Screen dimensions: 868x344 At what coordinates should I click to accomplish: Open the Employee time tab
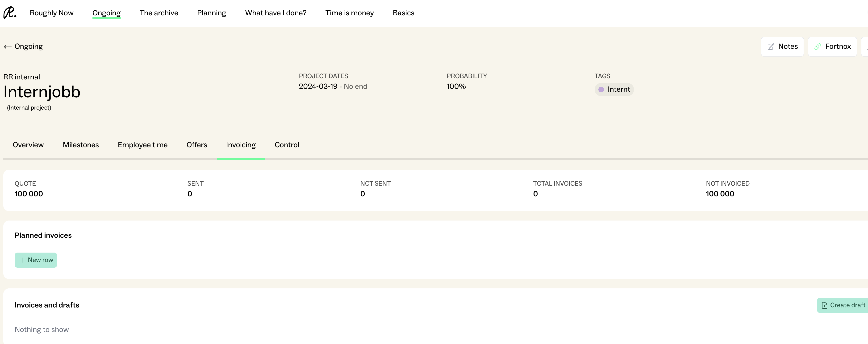click(142, 145)
